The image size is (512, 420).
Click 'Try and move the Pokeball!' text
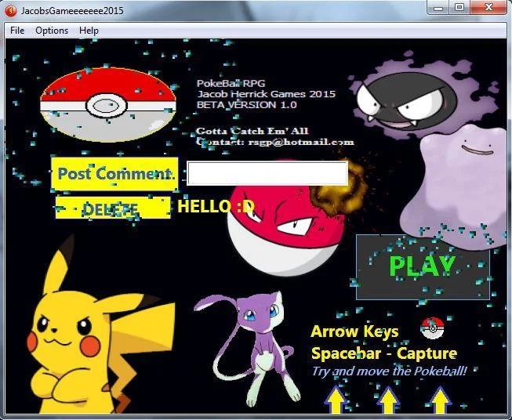pyautogui.click(x=389, y=371)
